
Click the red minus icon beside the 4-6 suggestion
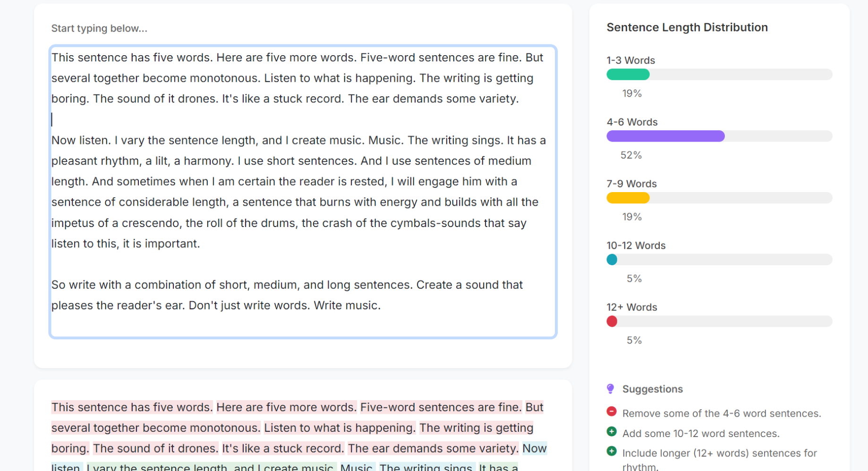[612, 411]
